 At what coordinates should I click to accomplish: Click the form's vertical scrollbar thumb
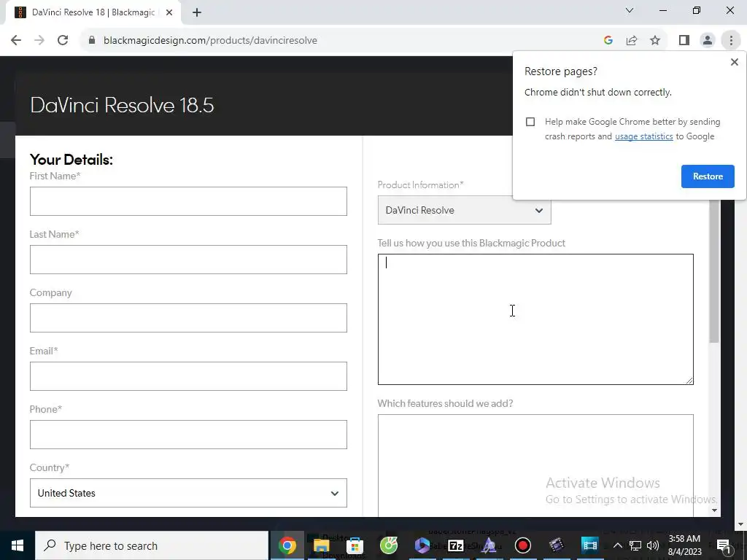pos(713,271)
